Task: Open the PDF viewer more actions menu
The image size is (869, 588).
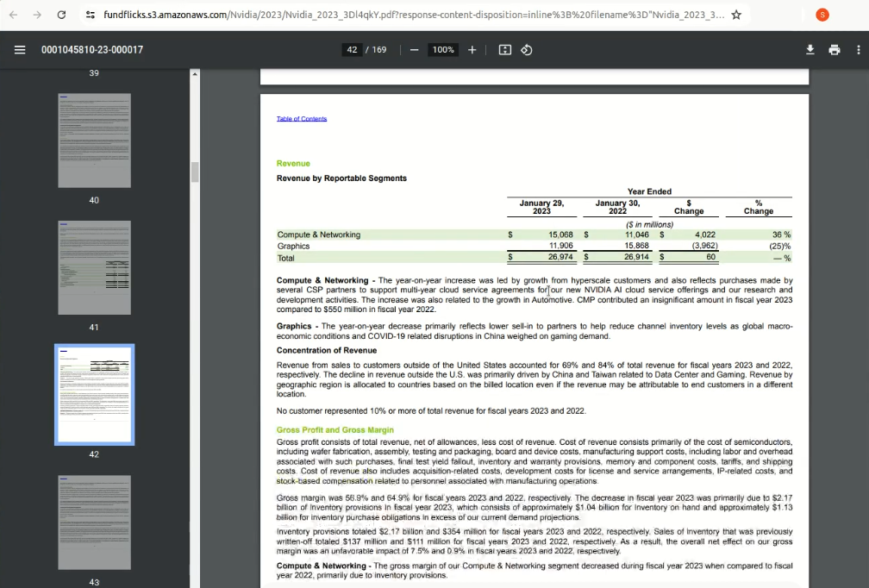Action: tap(859, 50)
